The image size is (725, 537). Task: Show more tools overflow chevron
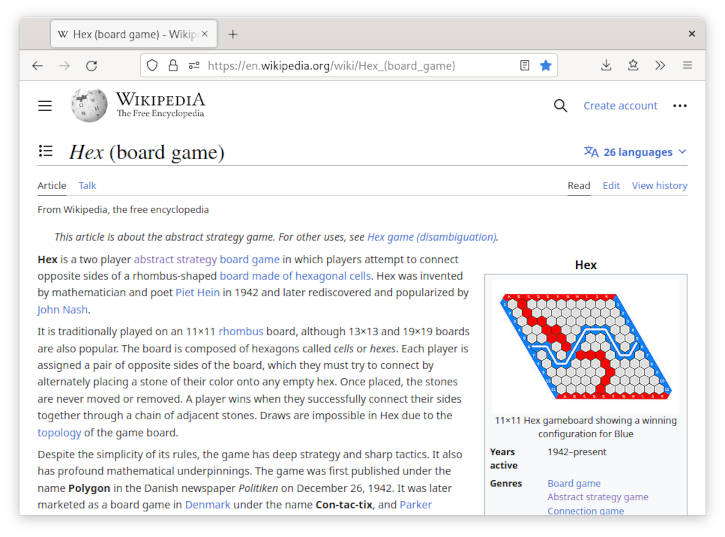click(x=660, y=65)
